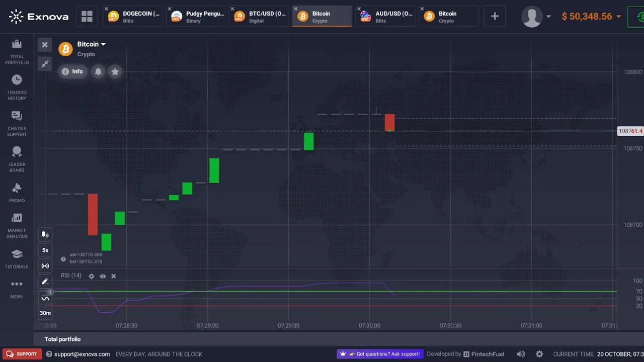Select the active Bitcoin Crypto tab

[322, 17]
